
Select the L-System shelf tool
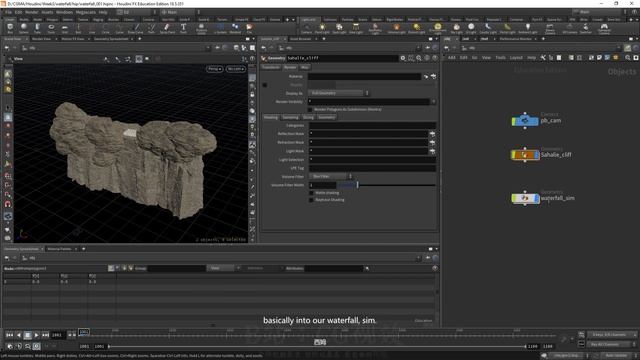(x=220, y=28)
